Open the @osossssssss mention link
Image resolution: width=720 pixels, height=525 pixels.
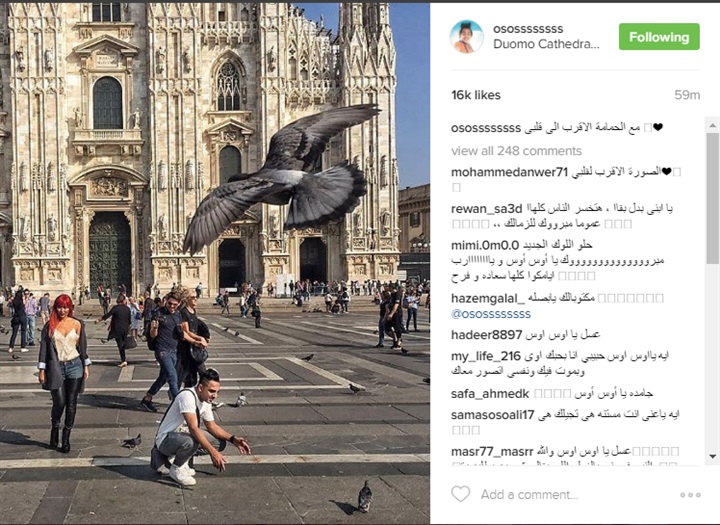pyautogui.click(x=490, y=314)
